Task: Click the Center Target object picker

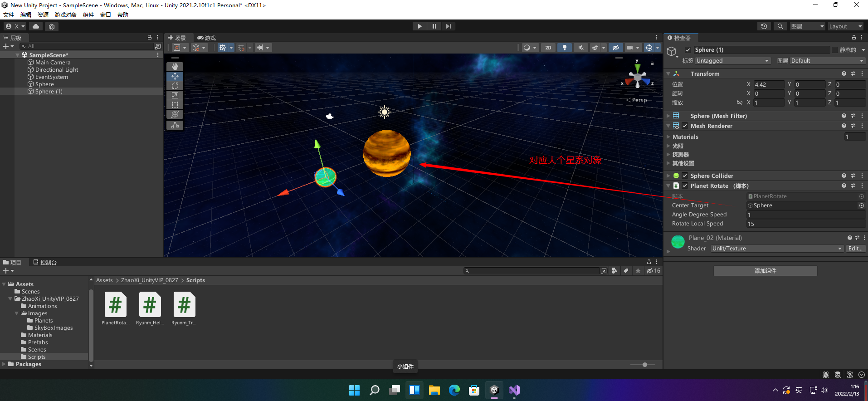Action: pos(862,205)
